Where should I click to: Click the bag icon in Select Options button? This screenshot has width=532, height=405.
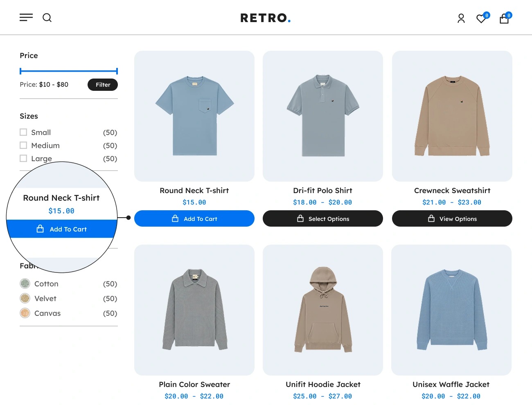(x=300, y=218)
